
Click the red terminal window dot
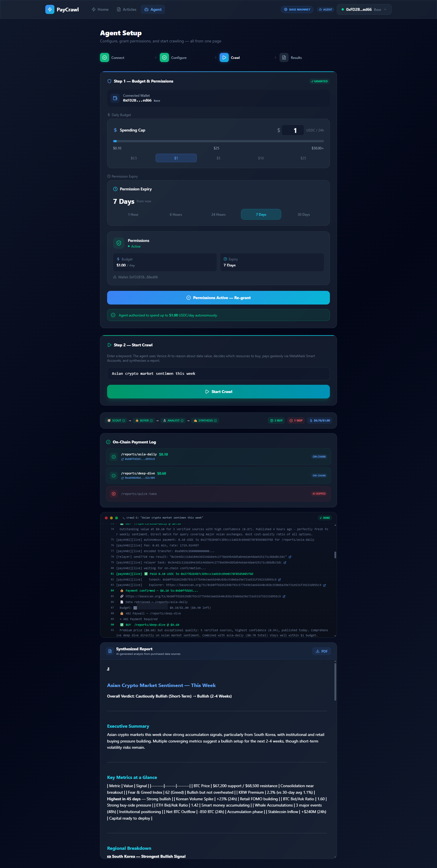[x=106, y=518]
